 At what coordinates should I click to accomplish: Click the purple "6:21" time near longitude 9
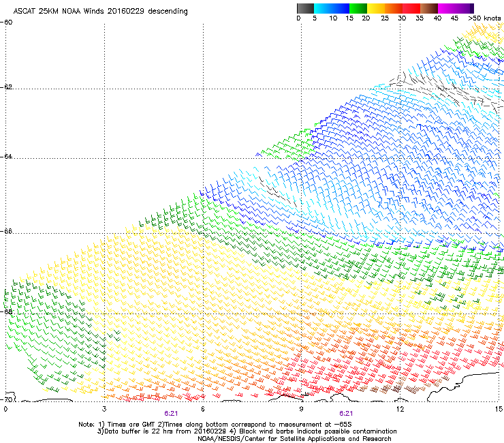(346, 414)
